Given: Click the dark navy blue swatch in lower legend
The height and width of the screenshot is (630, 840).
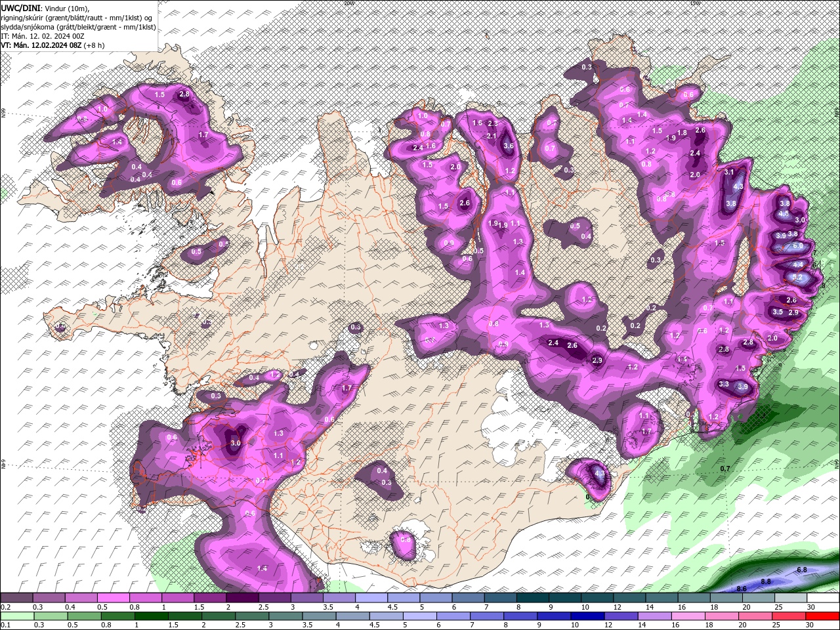Looking at the screenshot, I should pos(587,616).
